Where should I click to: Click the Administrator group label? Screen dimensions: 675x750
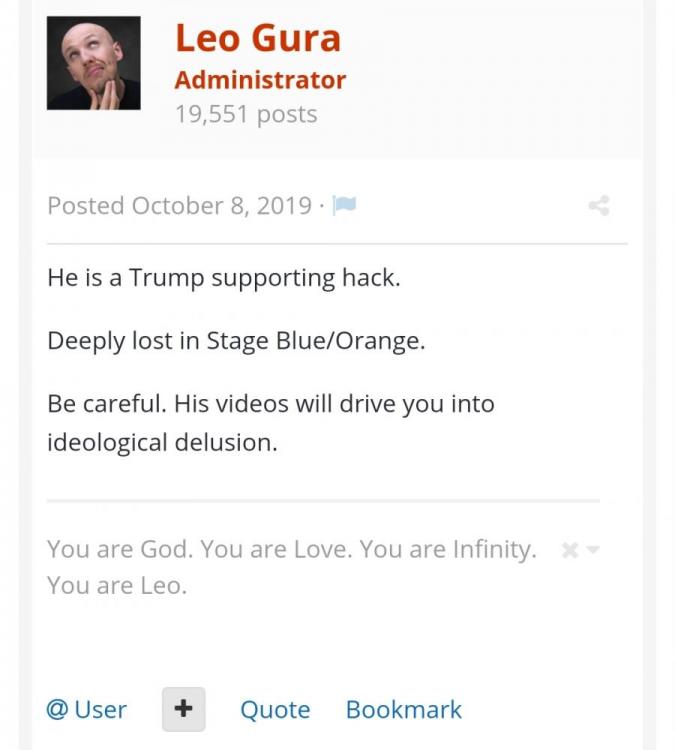[x=260, y=80]
